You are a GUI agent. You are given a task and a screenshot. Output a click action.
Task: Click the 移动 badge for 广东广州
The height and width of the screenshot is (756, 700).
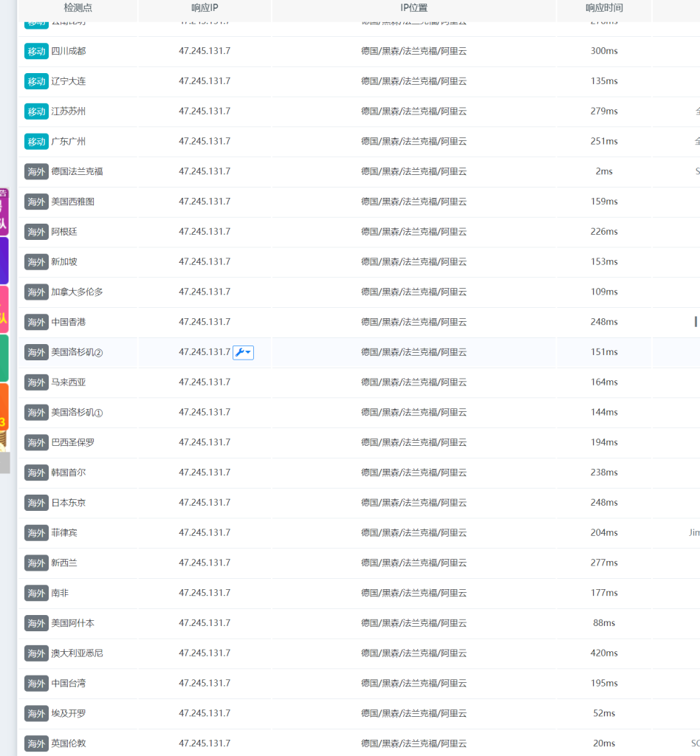click(36, 141)
